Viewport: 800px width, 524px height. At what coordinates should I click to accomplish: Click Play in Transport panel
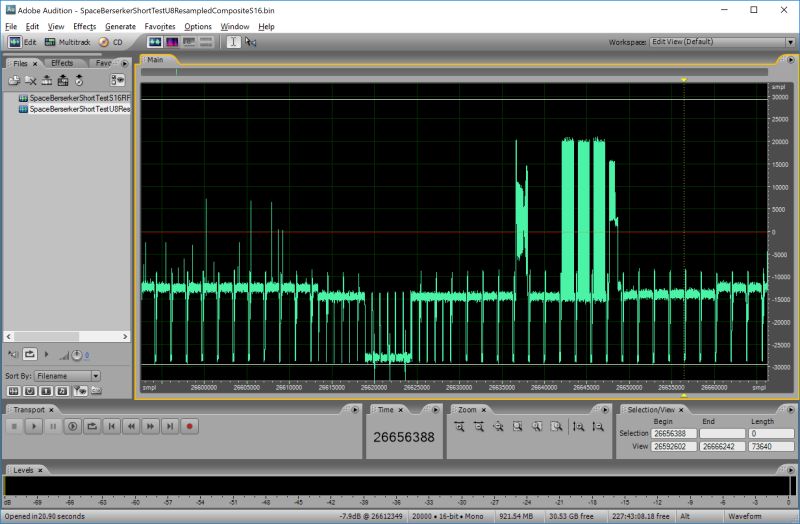34,426
